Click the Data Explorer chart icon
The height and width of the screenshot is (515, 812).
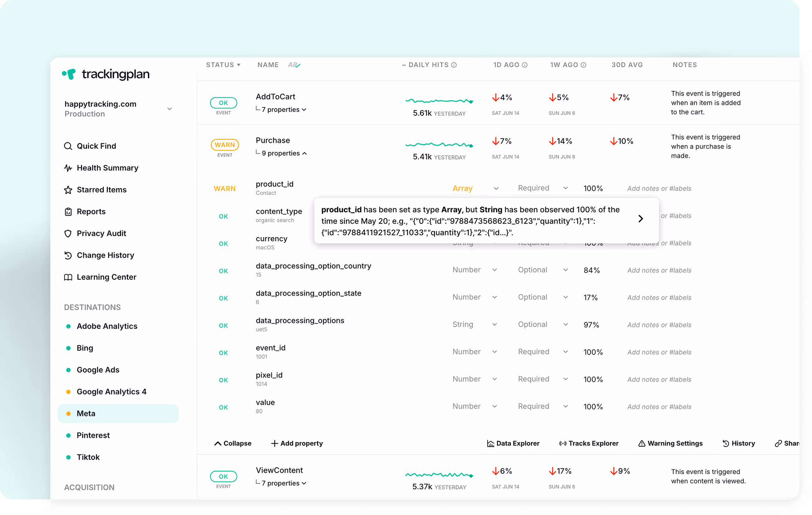tap(491, 443)
